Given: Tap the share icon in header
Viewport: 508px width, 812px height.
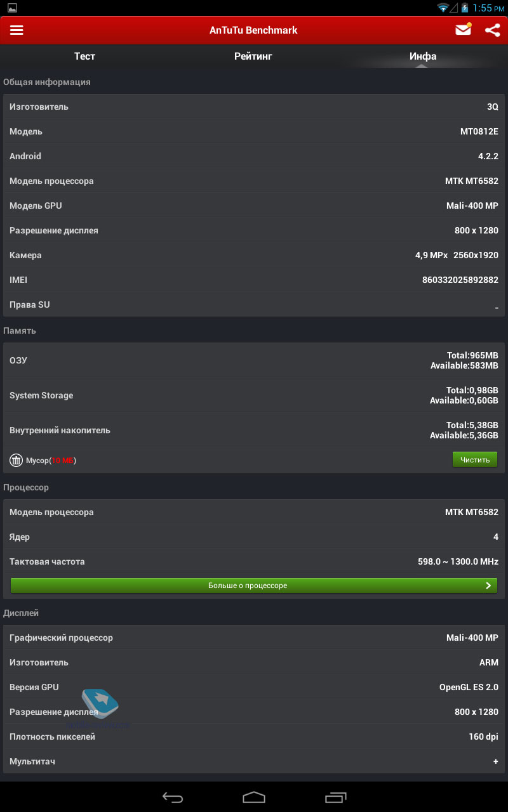Looking at the screenshot, I should [x=493, y=30].
